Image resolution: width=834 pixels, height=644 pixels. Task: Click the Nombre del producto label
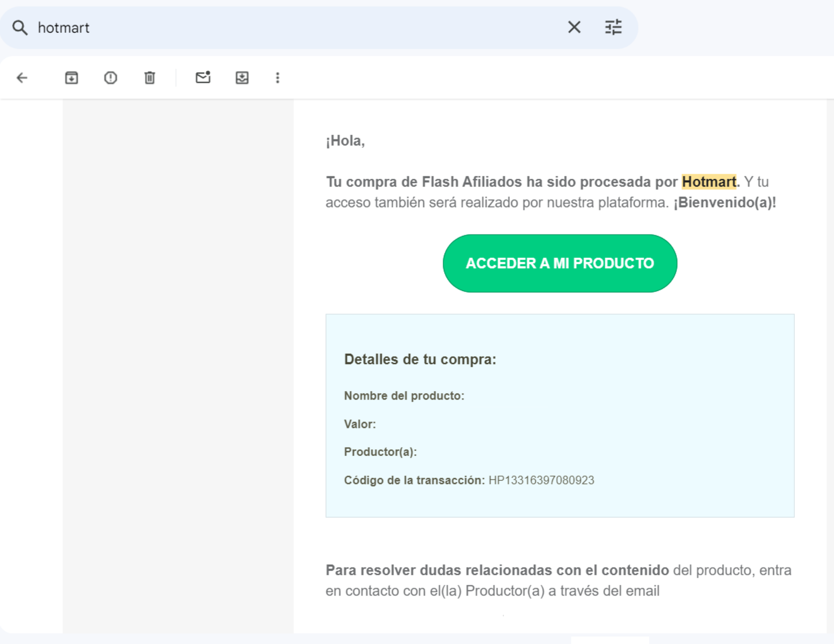[403, 396]
